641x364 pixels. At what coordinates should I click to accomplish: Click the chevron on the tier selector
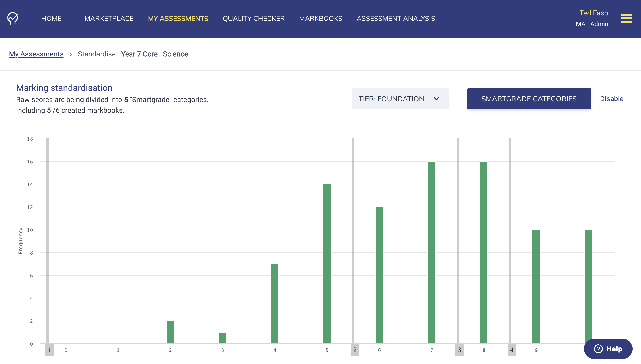[x=436, y=99]
